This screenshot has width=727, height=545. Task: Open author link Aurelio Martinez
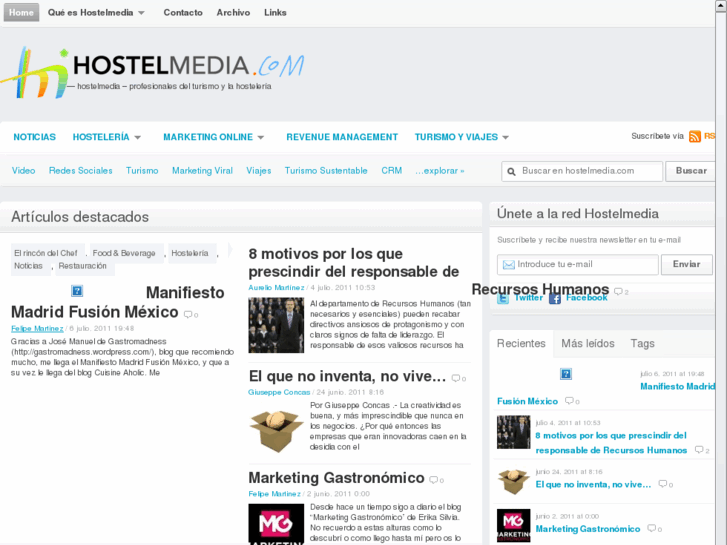point(276,288)
